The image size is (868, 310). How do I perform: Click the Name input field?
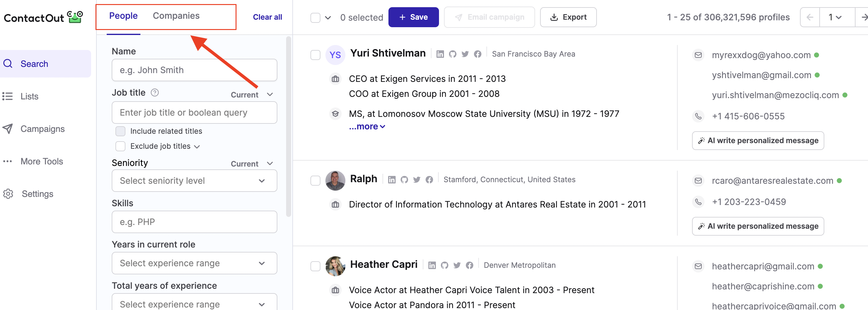point(194,70)
